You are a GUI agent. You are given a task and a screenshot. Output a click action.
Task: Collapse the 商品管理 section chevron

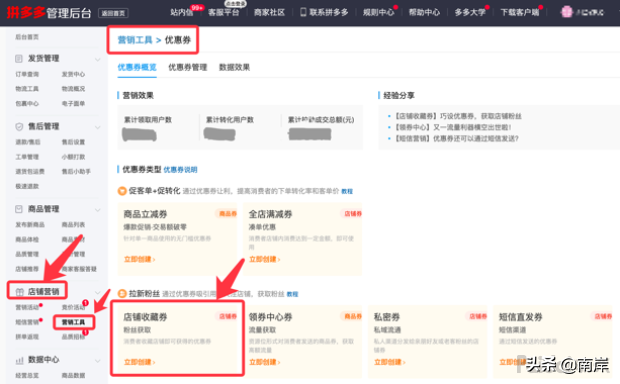pos(98,210)
